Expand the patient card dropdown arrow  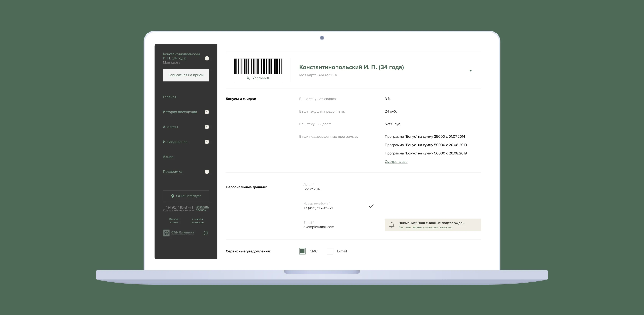point(471,71)
